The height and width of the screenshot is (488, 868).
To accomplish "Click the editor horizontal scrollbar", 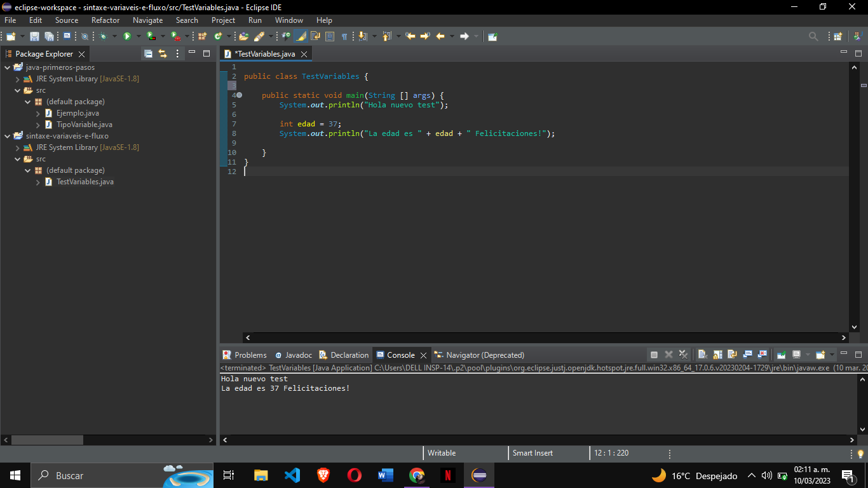I will point(546,338).
